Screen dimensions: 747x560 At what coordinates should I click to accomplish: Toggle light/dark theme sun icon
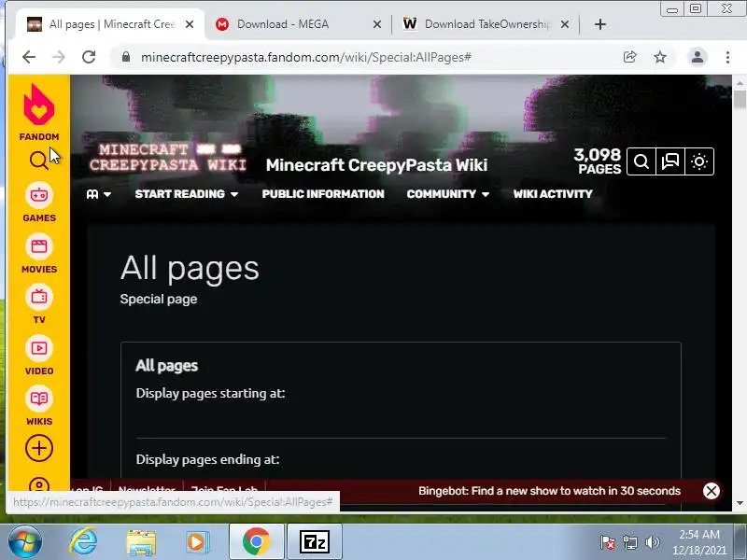pyautogui.click(x=699, y=161)
